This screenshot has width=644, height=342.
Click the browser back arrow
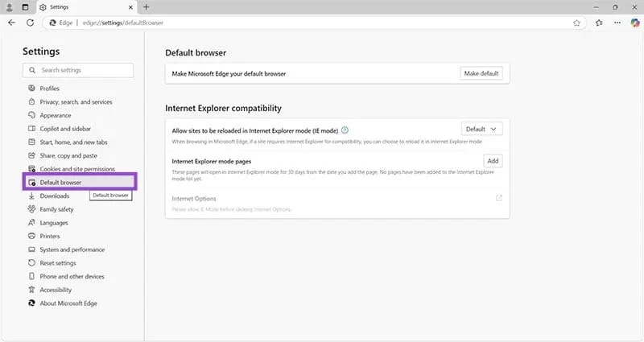click(x=11, y=23)
